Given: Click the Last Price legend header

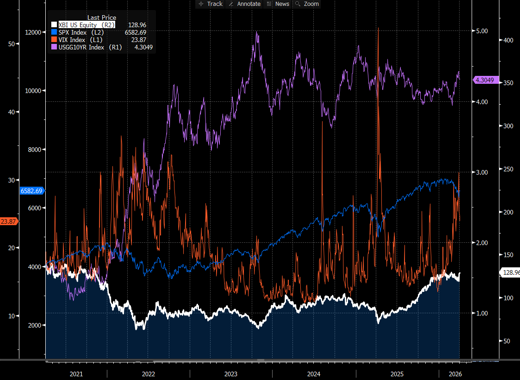Looking at the screenshot, I should (x=102, y=17).
